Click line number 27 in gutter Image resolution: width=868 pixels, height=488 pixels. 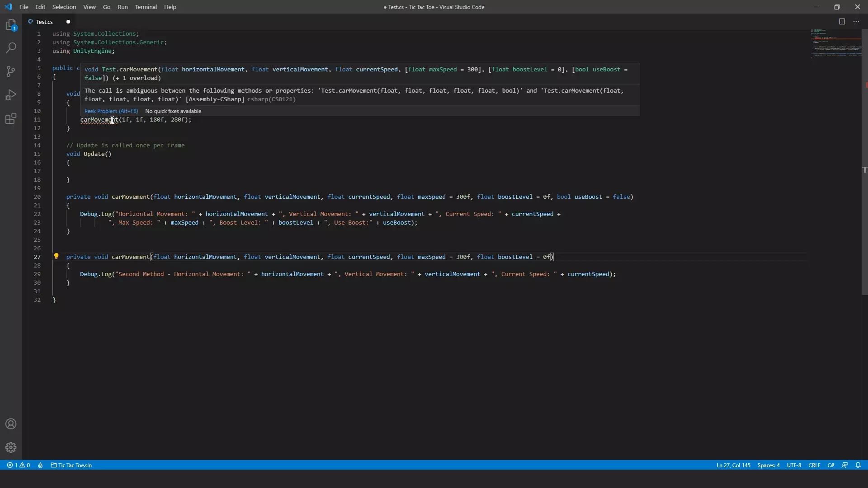[x=37, y=257]
